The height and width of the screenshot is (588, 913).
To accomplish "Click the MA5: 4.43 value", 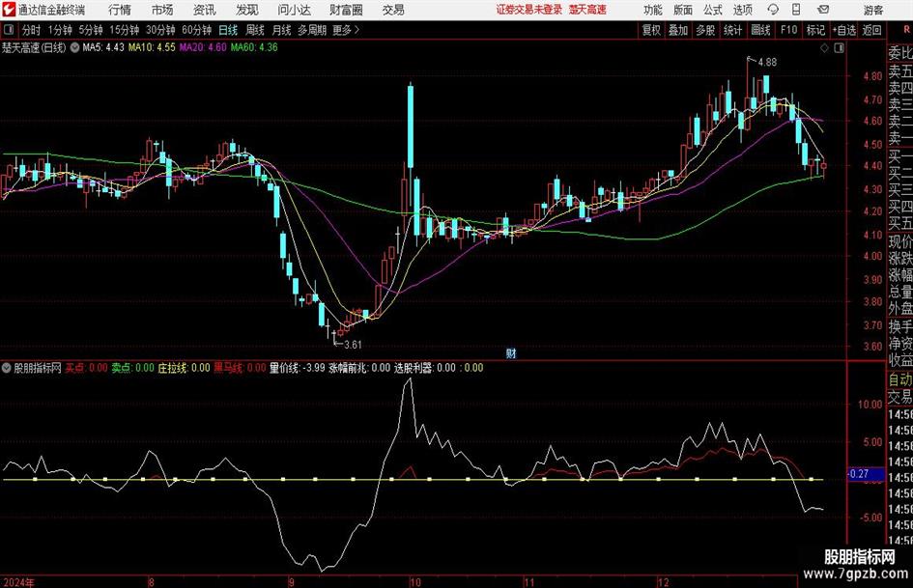I will pyautogui.click(x=103, y=47).
